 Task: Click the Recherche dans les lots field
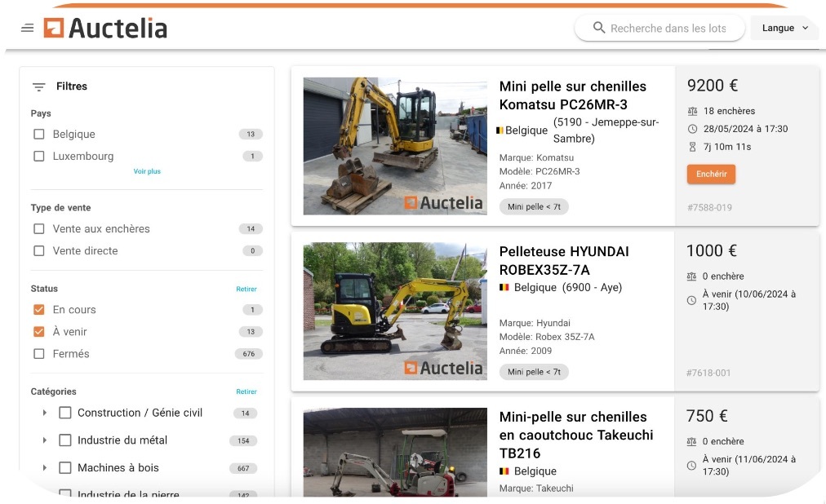coord(659,28)
